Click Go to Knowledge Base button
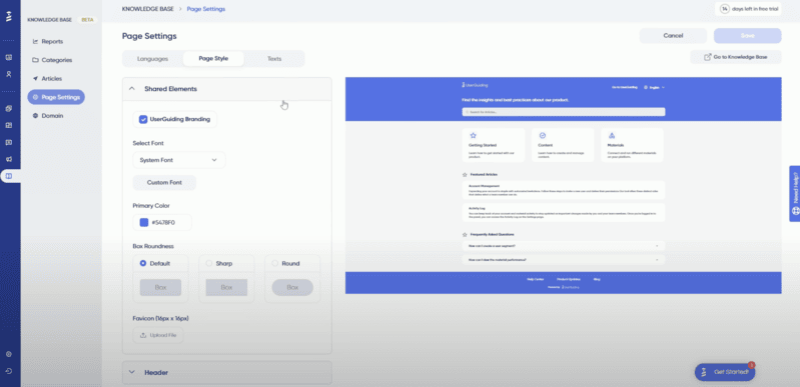This screenshot has height=387, width=800. tap(736, 57)
